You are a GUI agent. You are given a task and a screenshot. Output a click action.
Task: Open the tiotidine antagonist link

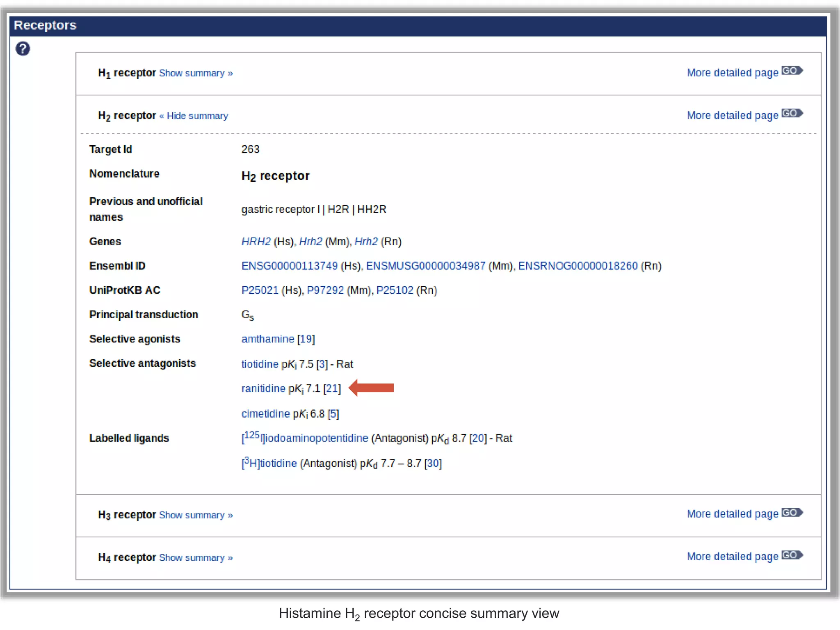(x=260, y=364)
